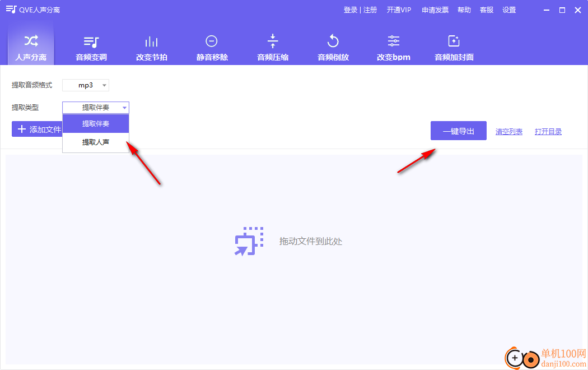Maximize the QVE window
The height and width of the screenshot is (370, 588).
click(562, 10)
